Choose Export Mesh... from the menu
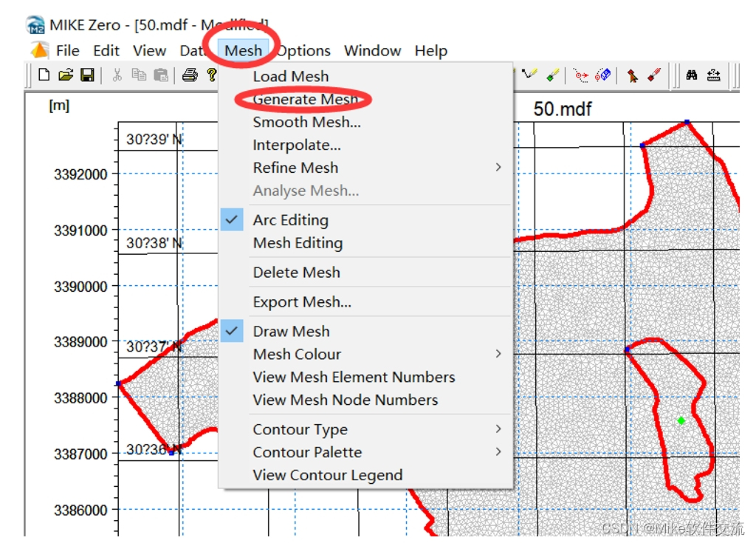The width and height of the screenshot is (756, 543). click(302, 302)
